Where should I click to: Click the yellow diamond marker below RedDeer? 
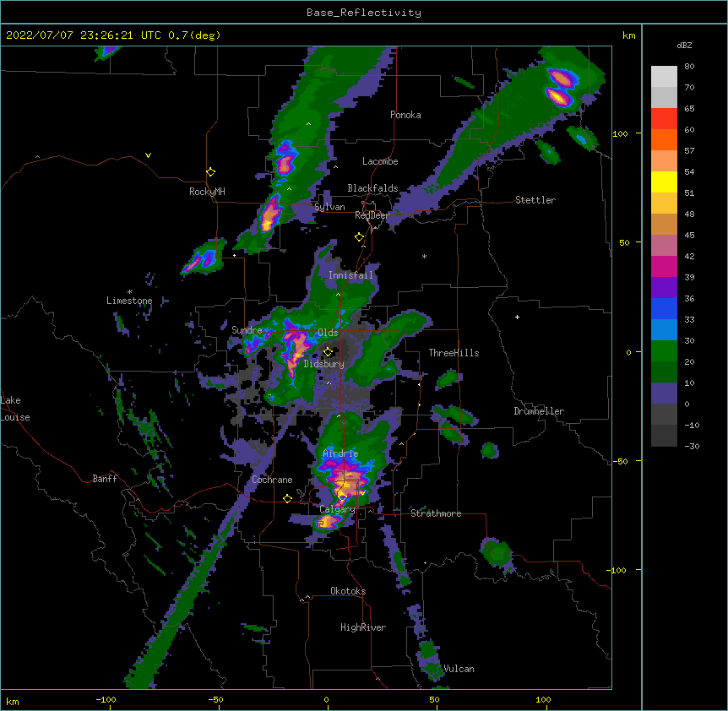pos(360,237)
